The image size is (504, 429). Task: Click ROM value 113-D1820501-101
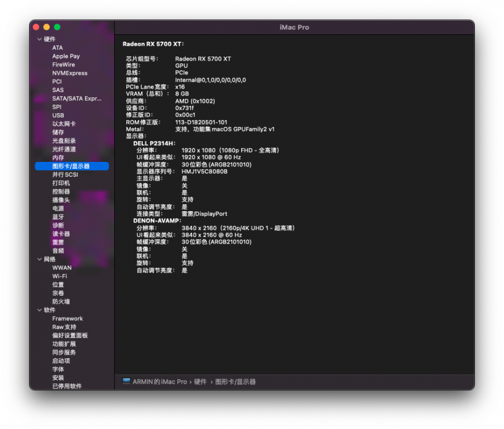[201, 122]
